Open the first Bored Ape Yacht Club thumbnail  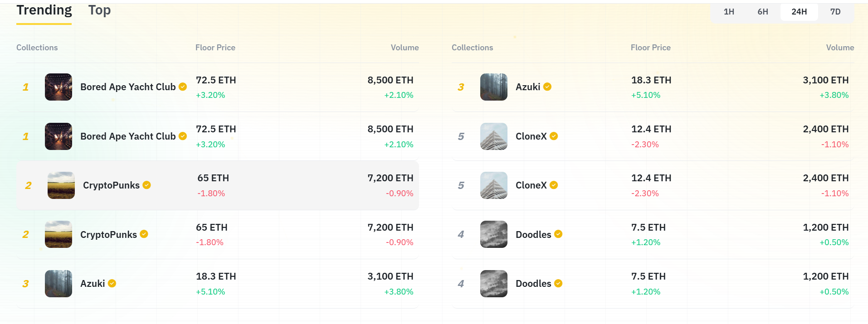59,87
